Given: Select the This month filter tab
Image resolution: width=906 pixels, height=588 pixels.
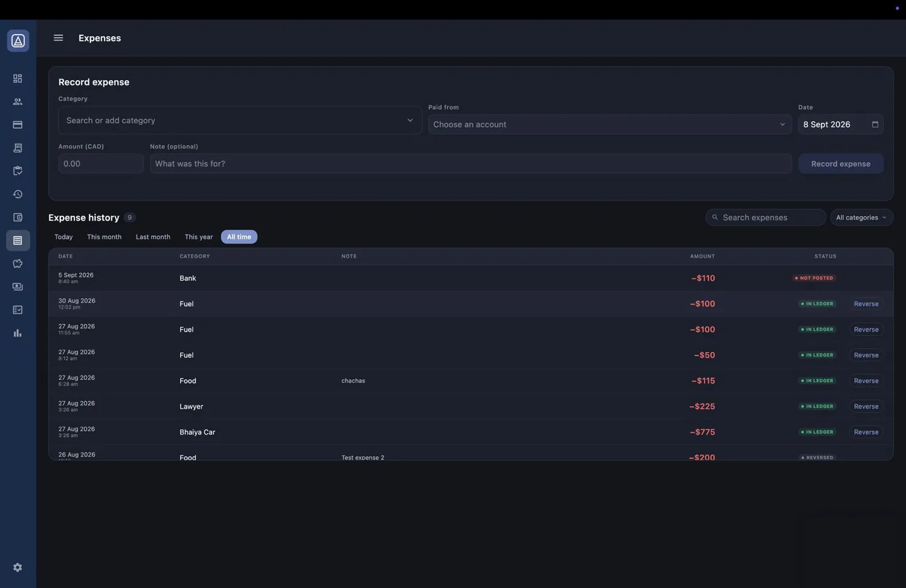Looking at the screenshot, I should pyautogui.click(x=104, y=237).
